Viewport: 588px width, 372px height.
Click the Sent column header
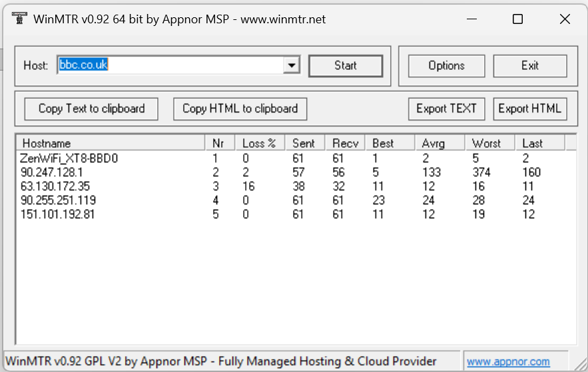(x=305, y=143)
